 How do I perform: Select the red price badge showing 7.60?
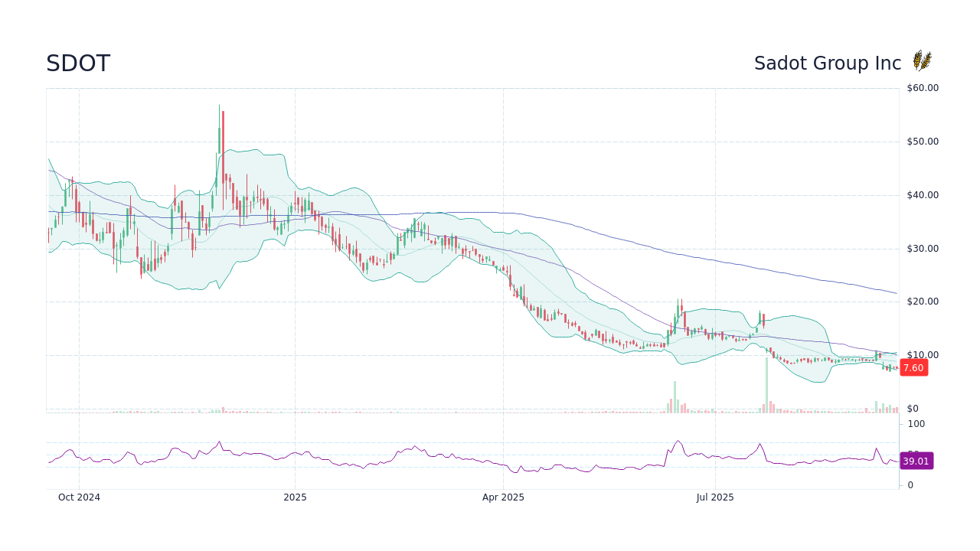tap(913, 367)
